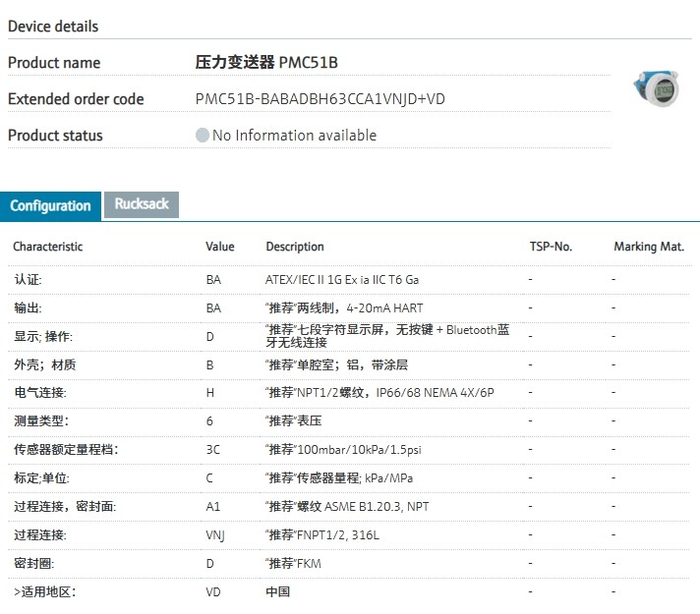
Task: Select the 认证 characteristic row
Action: (x=28, y=280)
